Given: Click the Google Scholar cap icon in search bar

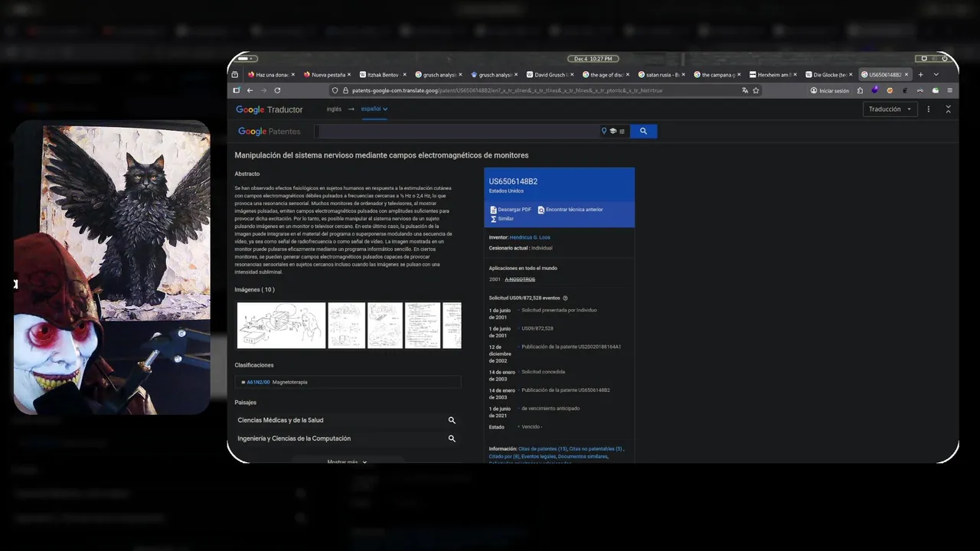Looking at the screenshot, I should [612, 131].
